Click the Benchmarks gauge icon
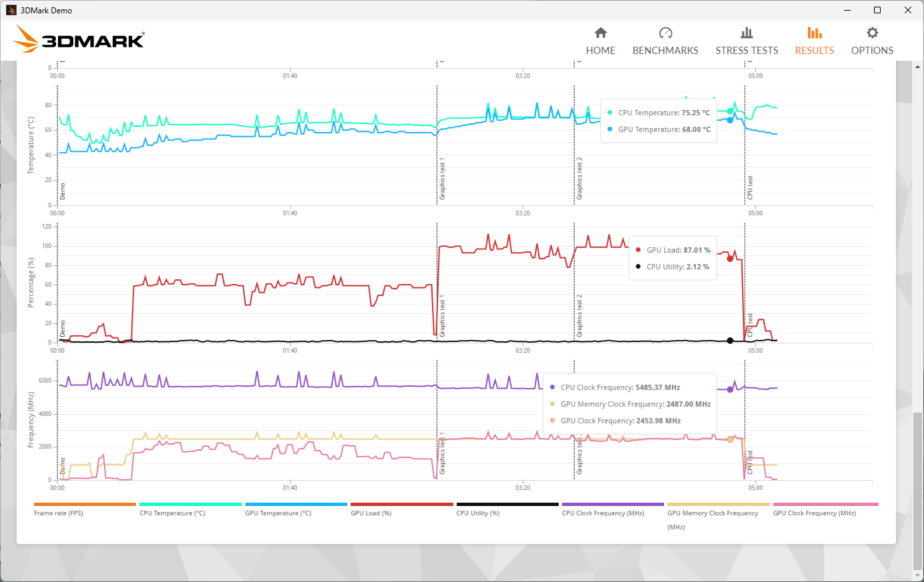924x582 pixels. (665, 33)
